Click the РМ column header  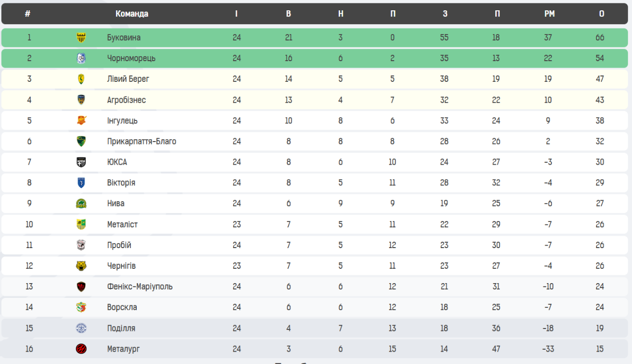click(549, 14)
